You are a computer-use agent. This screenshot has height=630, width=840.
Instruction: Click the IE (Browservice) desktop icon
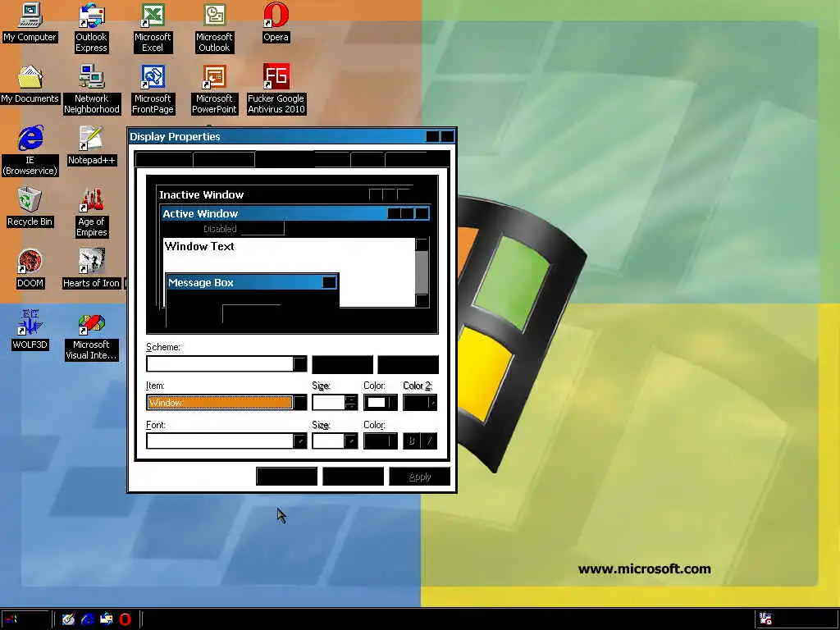[x=30, y=151]
